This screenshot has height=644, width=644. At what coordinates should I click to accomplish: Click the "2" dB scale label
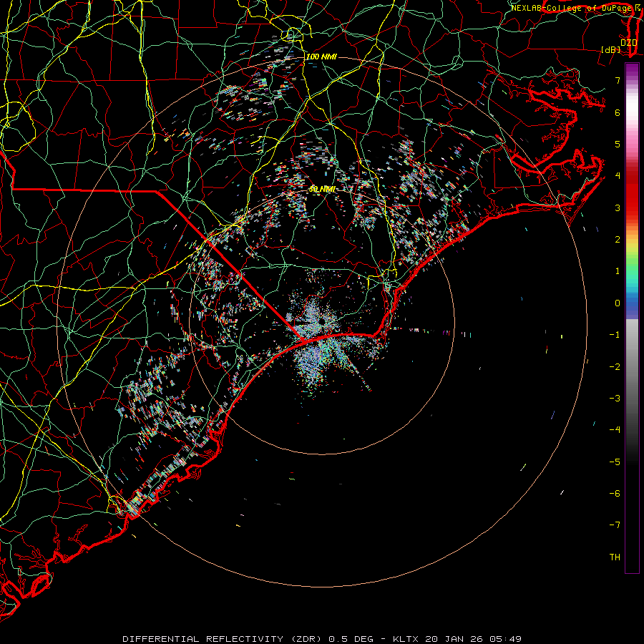(x=618, y=240)
